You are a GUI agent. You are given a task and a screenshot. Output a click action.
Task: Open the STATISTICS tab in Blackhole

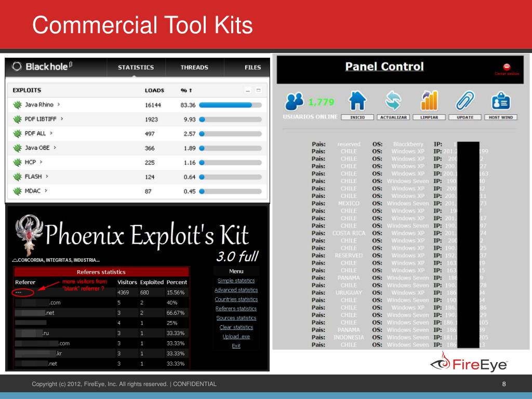click(x=136, y=68)
